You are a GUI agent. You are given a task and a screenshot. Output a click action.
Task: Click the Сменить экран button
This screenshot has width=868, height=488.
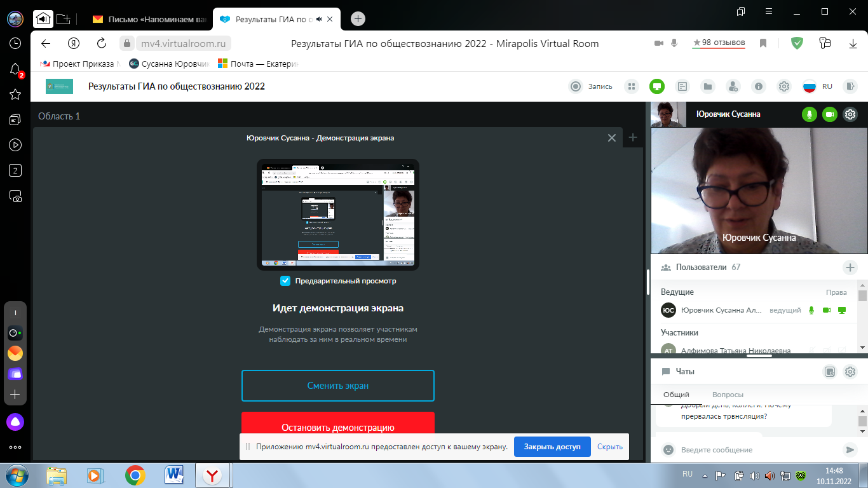338,386
